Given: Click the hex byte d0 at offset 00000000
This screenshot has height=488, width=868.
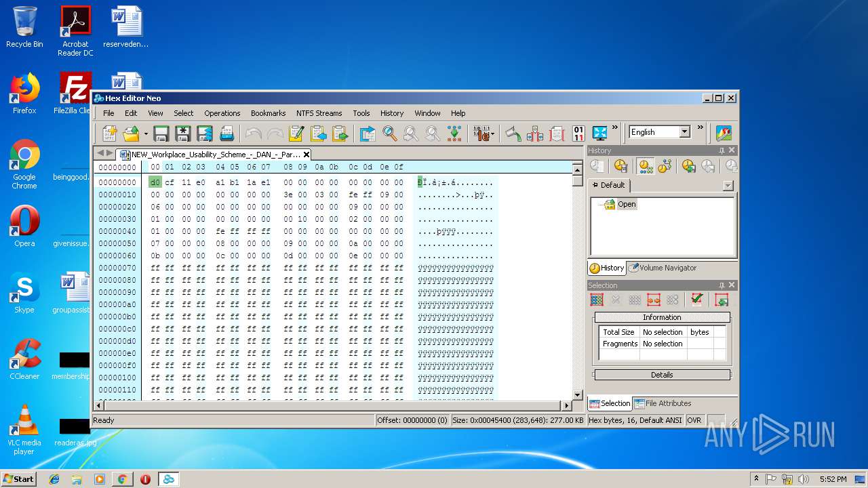Looking at the screenshot, I should pos(155,182).
